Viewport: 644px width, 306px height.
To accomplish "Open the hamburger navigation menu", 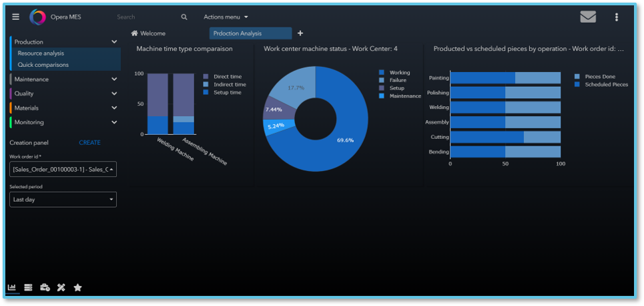I will (15, 17).
